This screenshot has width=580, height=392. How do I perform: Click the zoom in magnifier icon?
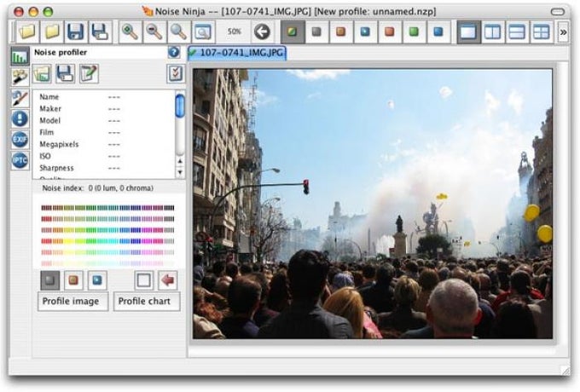[130, 32]
